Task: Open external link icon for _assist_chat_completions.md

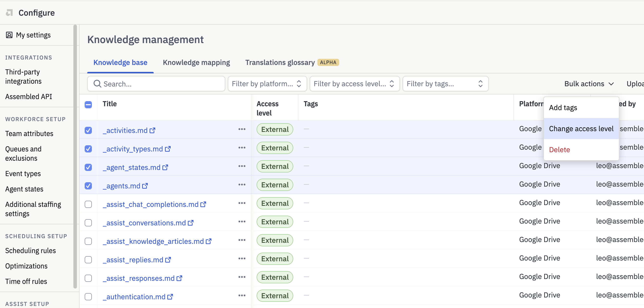Action: [x=203, y=204]
